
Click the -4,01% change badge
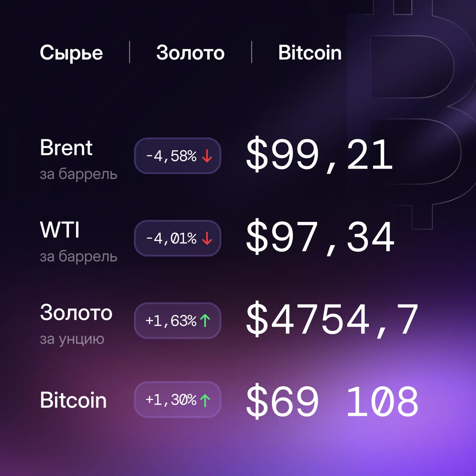(178, 238)
